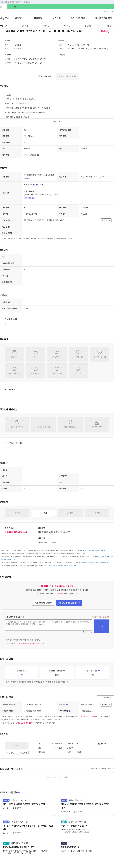This screenshot has height=868, width=114.
Task: Open 요양보호사자격취득과정 신규2 training card
Action: click(86, 828)
